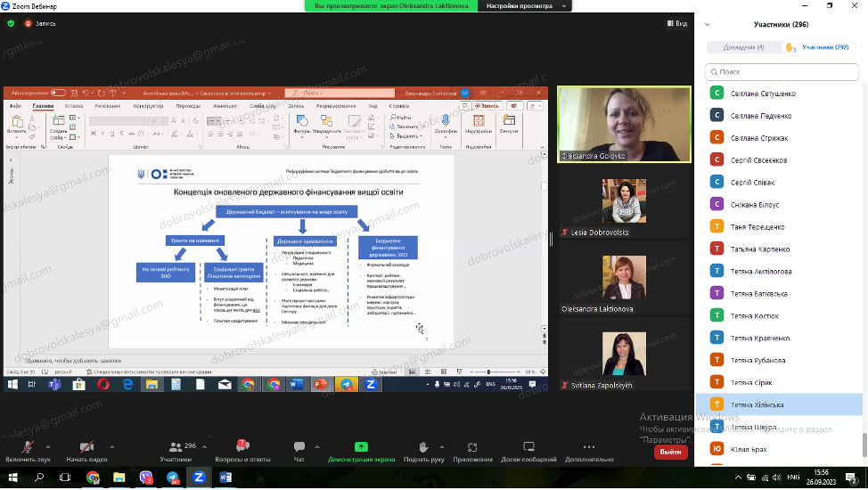Click the red Выйти leave button

point(670,452)
